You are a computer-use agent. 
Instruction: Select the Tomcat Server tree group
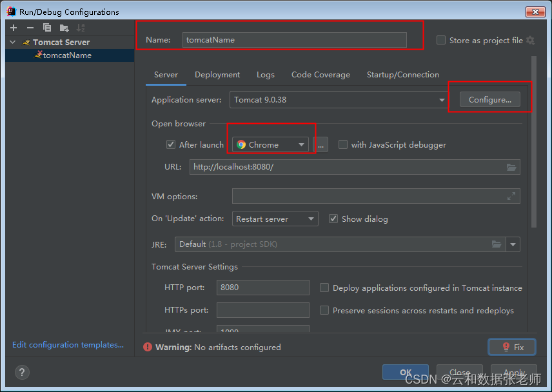click(70, 42)
